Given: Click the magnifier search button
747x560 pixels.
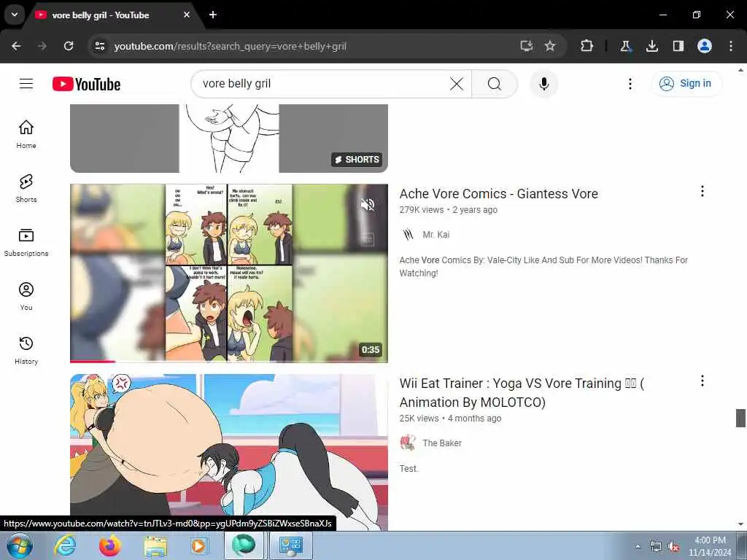Looking at the screenshot, I should tap(495, 84).
